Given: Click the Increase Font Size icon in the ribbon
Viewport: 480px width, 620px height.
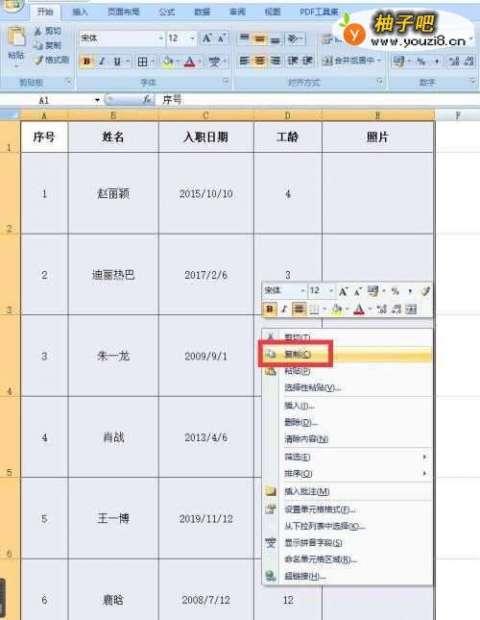Looking at the screenshot, I should [206, 38].
